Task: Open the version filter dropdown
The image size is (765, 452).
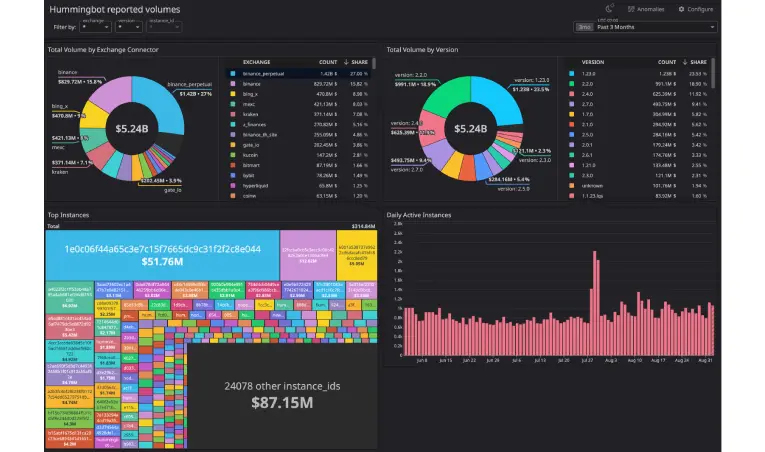Action: point(129,27)
